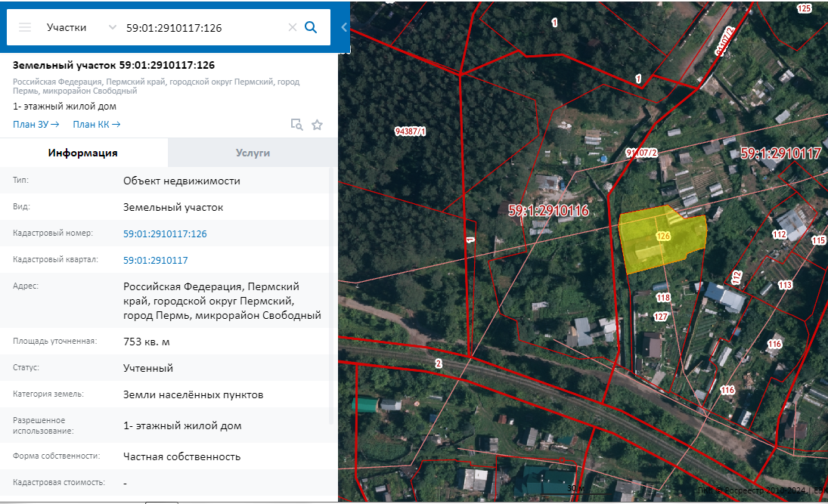Add parcel to favorites with star icon
The image size is (828, 504).
317,125
